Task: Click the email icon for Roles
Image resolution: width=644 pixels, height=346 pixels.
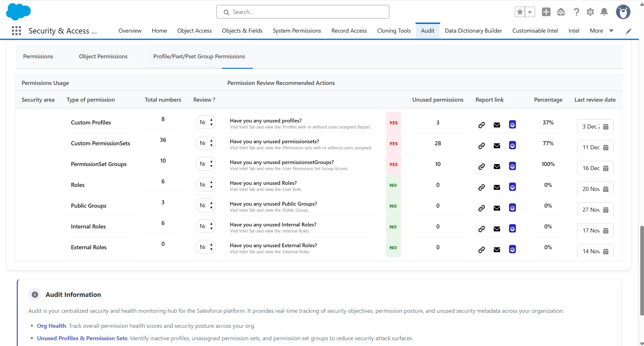Action: click(x=497, y=187)
